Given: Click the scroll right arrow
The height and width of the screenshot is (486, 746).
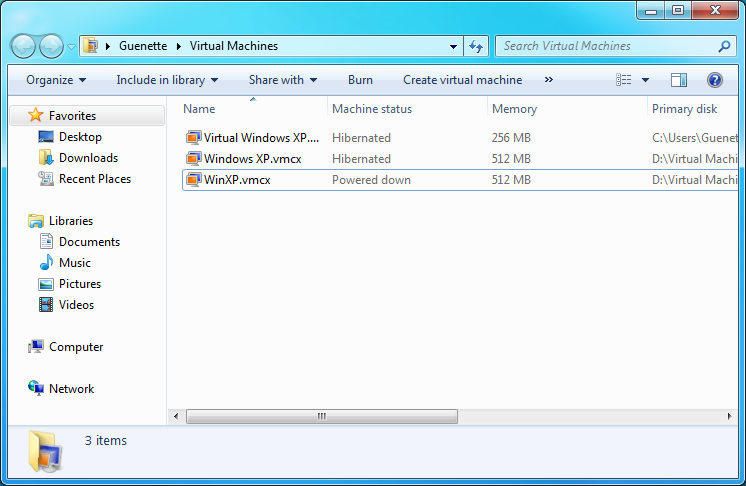Looking at the screenshot, I should (729, 417).
